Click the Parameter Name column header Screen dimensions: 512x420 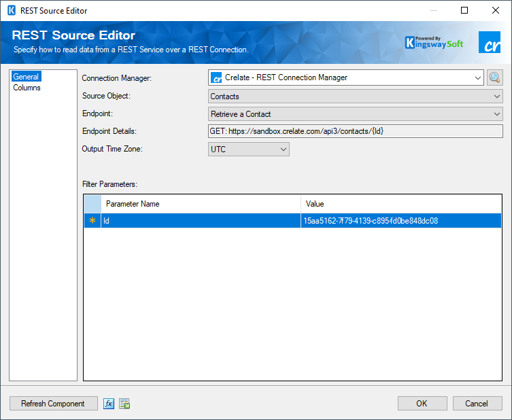pos(201,204)
